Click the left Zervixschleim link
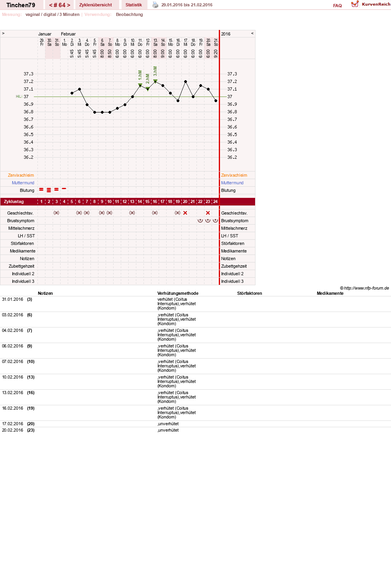 21,175
